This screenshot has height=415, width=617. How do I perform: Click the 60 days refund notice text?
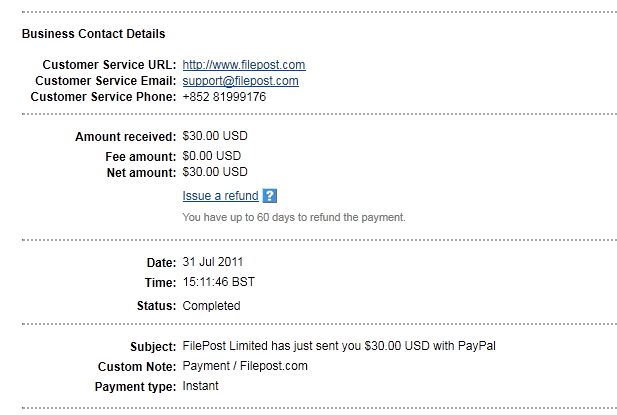(x=294, y=216)
